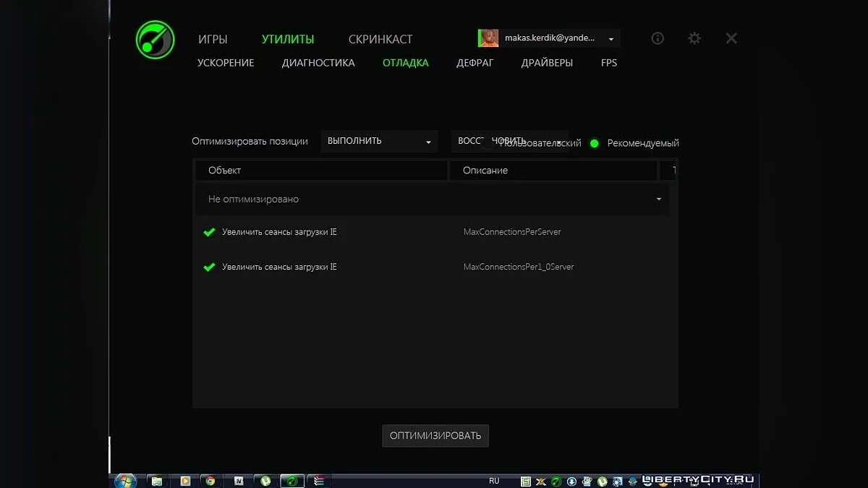Open uTorrent from the taskbar
868x488 pixels.
tap(265, 480)
